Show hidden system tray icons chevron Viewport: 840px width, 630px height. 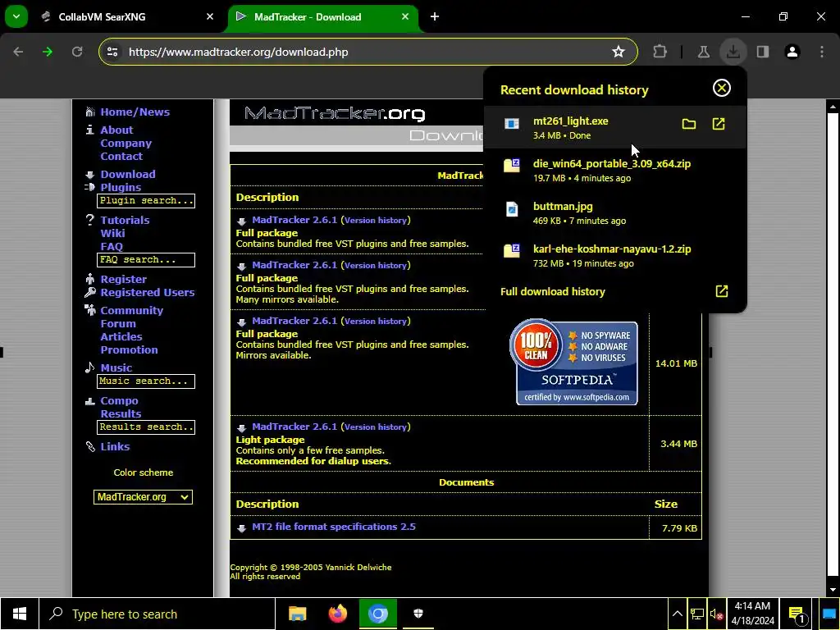pos(677,614)
